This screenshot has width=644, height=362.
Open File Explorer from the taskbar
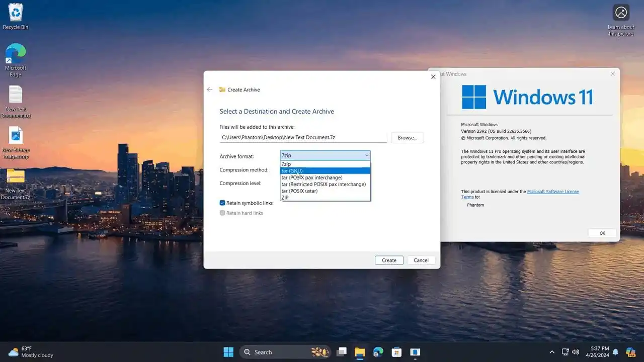click(360, 352)
